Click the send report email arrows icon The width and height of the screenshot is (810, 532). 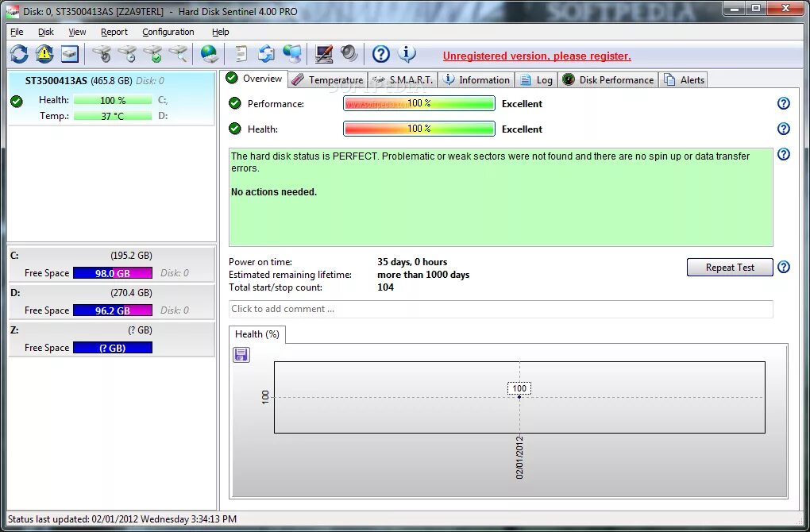[x=267, y=54]
